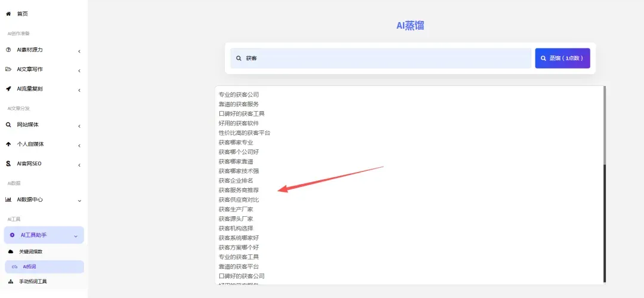This screenshot has height=298, width=644.
Task: Click the question-circle icon of AI素材源力
Action: (8, 50)
